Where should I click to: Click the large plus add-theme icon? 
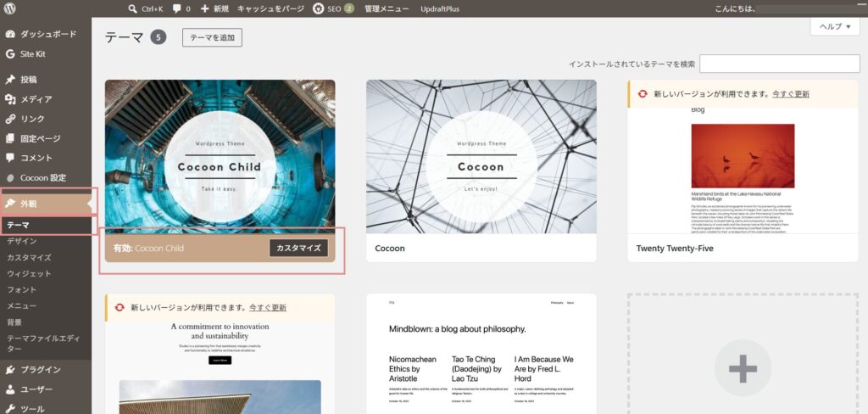pyautogui.click(x=743, y=368)
